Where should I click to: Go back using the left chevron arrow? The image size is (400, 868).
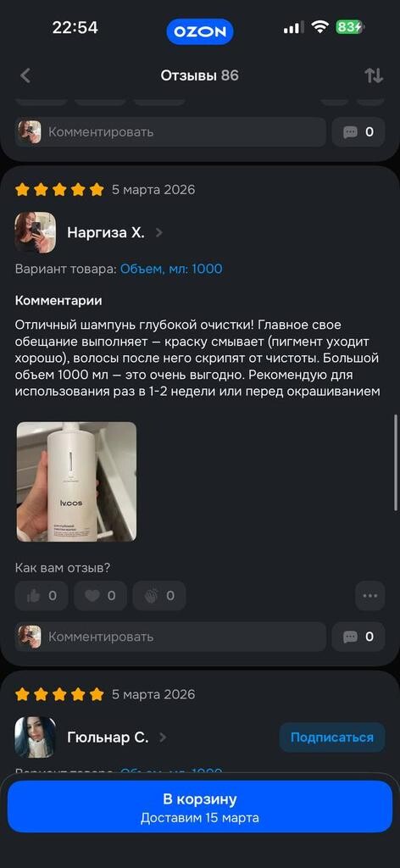(x=25, y=75)
